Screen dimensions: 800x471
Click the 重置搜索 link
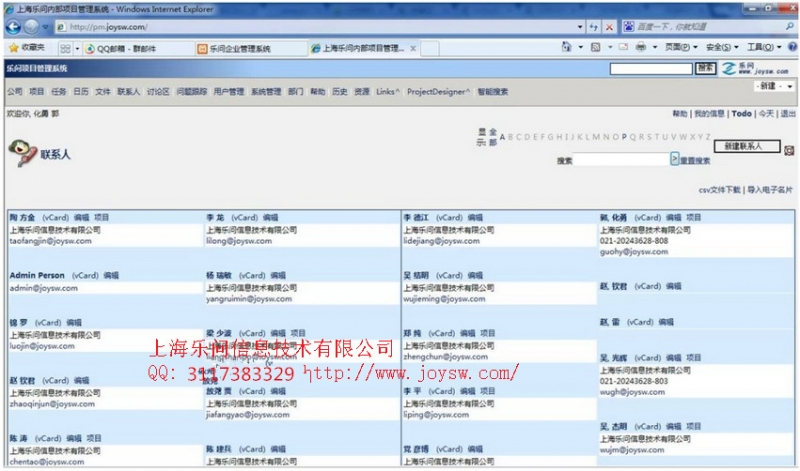tap(695, 160)
